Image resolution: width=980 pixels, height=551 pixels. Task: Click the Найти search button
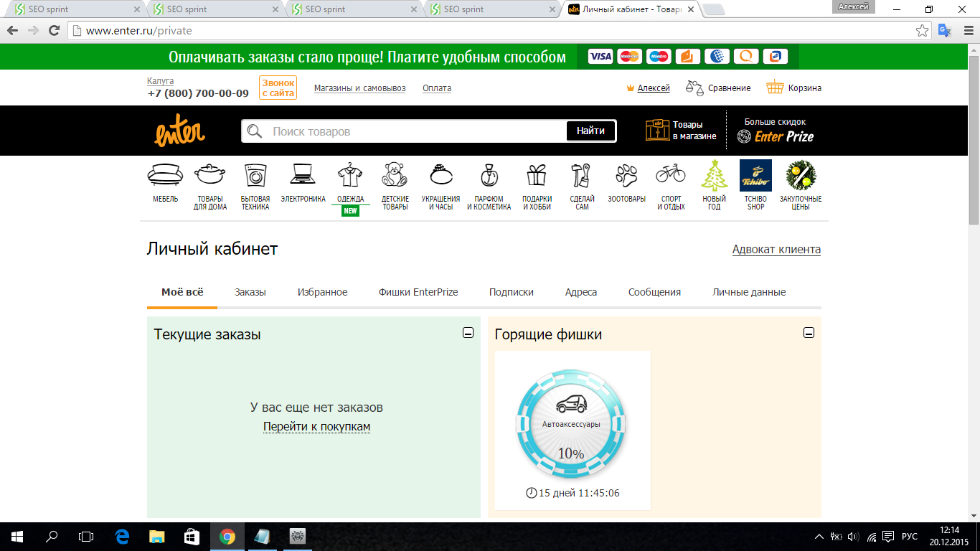tap(590, 131)
